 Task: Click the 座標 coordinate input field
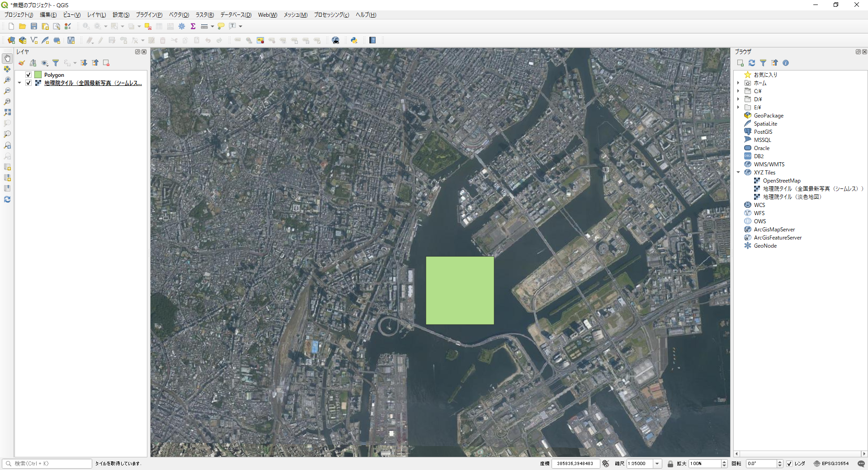click(576, 464)
